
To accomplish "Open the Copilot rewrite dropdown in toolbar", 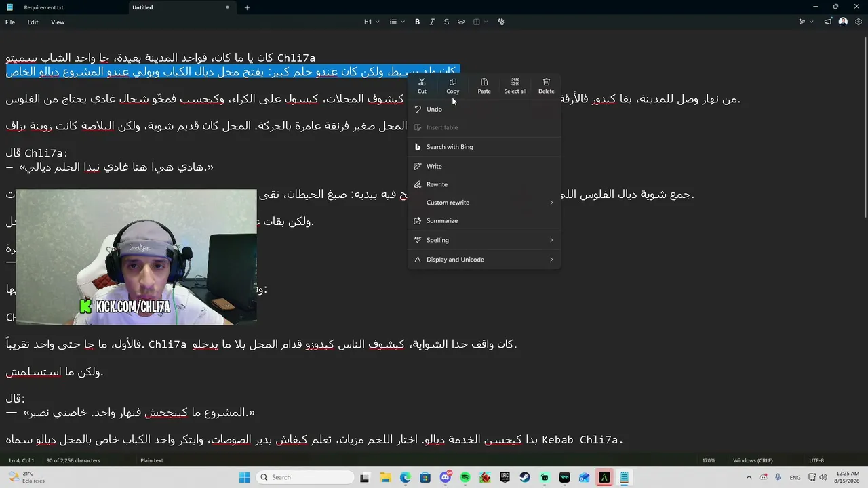I will pos(805,22).
